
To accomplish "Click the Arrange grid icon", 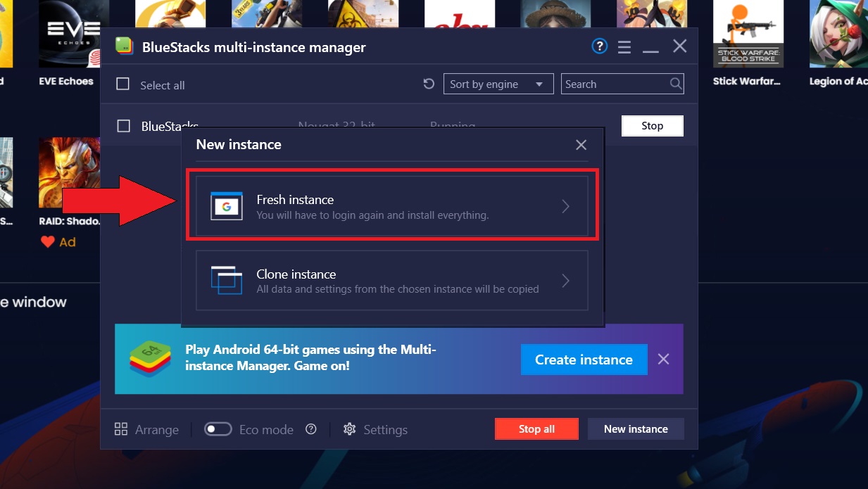I will [121, 429].
